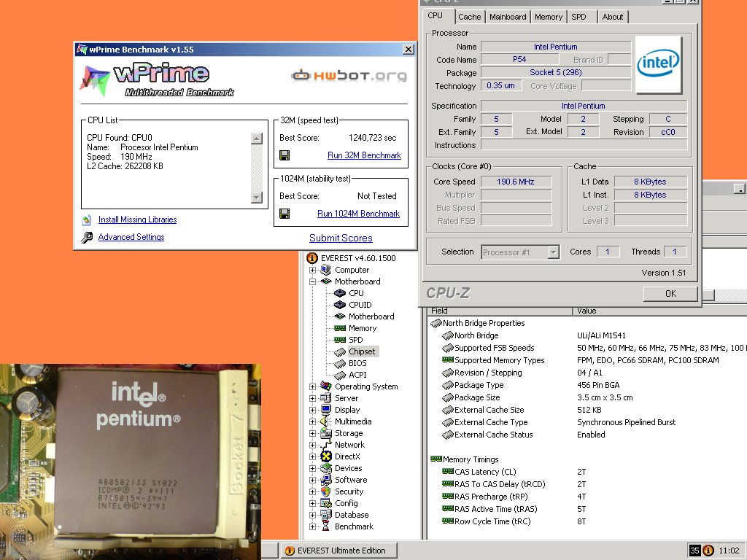Screen dimensions: 747x560
Task: Click the Benchmark hourglass icon
Action: click(326, 526)
